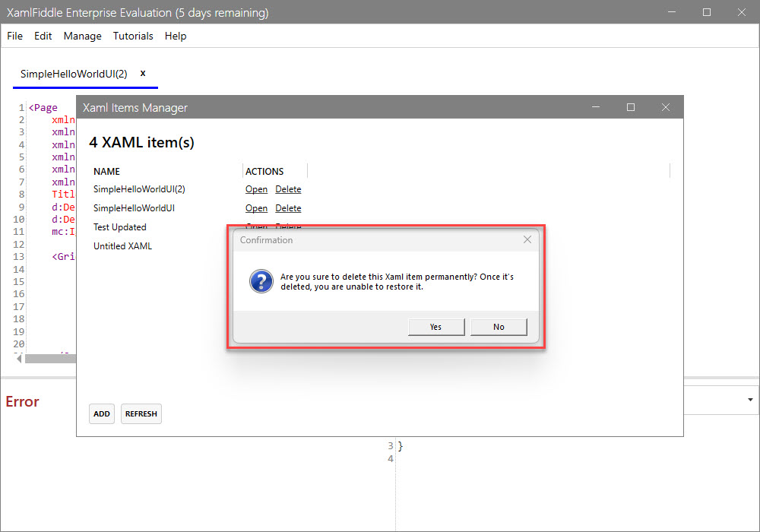Image resolution: width=760 pixels, height=532 pixels.
Task: Click the SimpleHelloWorldUI name in list
Action: coord(134,207)
